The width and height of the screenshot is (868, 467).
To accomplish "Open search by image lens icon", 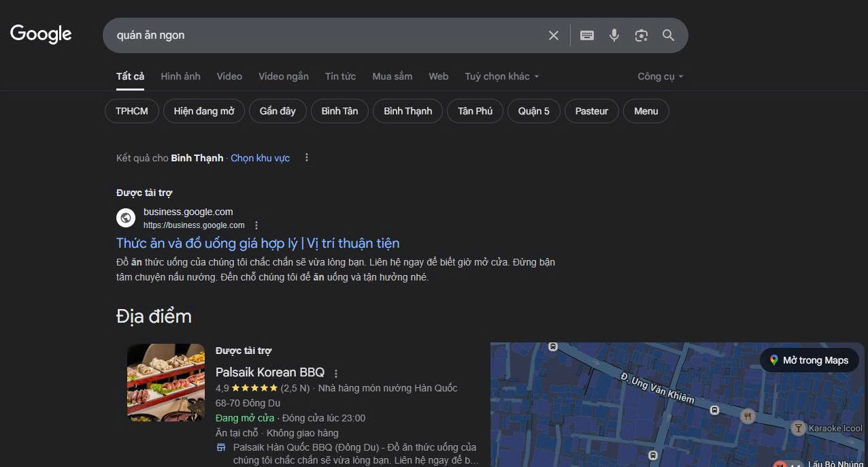I will (641, 35).
